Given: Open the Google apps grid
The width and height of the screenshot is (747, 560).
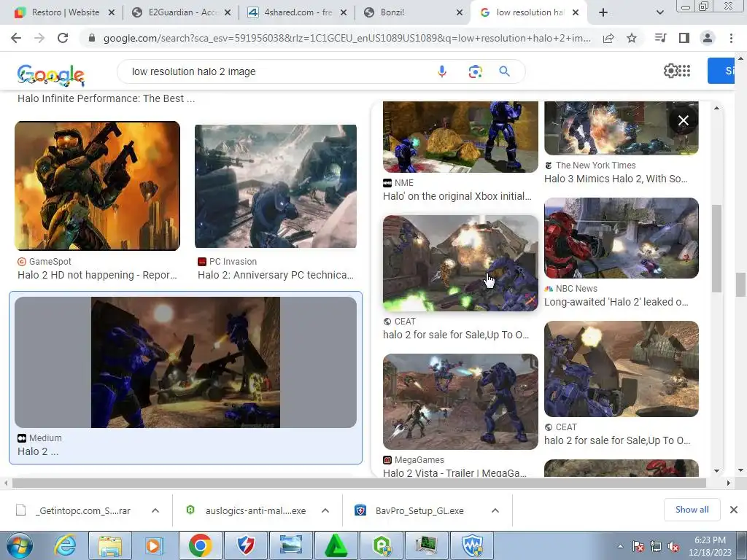Looking at the screenshot, I should (x=684, y=71).
